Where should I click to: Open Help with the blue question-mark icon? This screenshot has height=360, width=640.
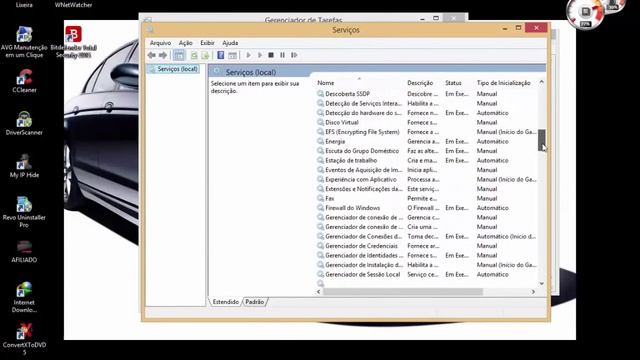coord(220,55)
